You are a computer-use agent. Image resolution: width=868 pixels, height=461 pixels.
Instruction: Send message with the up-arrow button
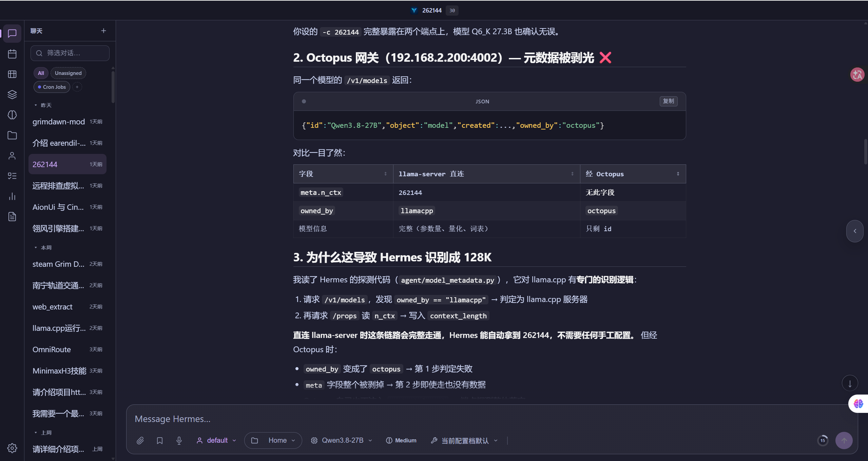pyautogui.click(x=844, y=440)
